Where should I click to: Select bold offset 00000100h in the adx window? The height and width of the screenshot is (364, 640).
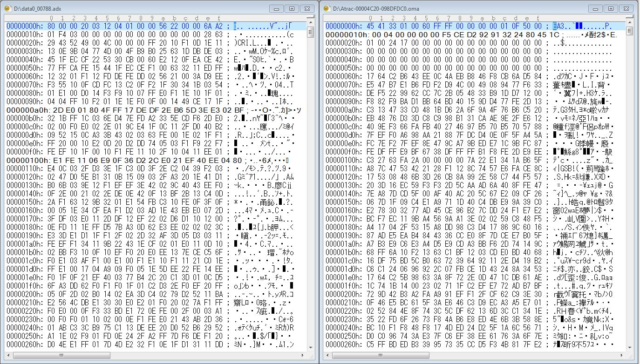[27, 160]
